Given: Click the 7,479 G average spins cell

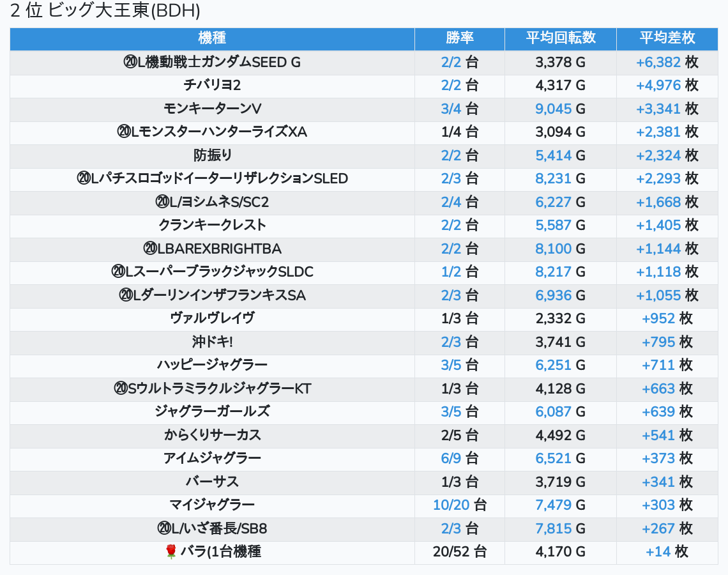Looking at the screenshot, I should pos(561,505).
